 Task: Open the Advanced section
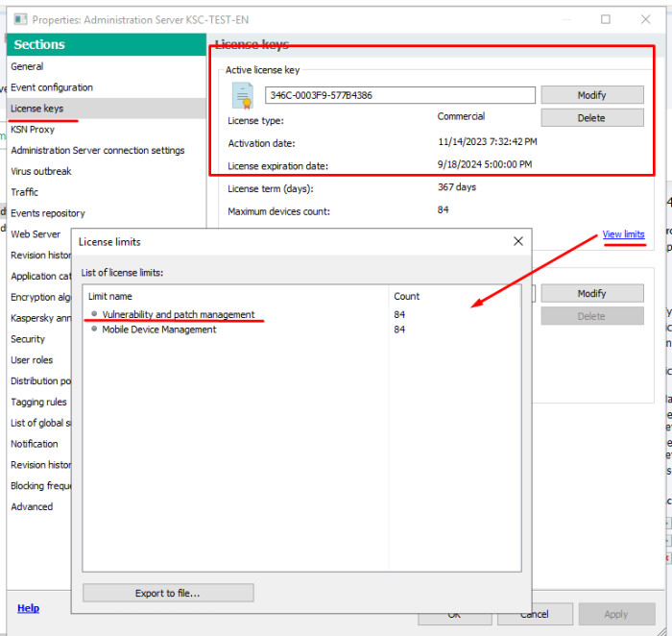[x=32, y=507]
